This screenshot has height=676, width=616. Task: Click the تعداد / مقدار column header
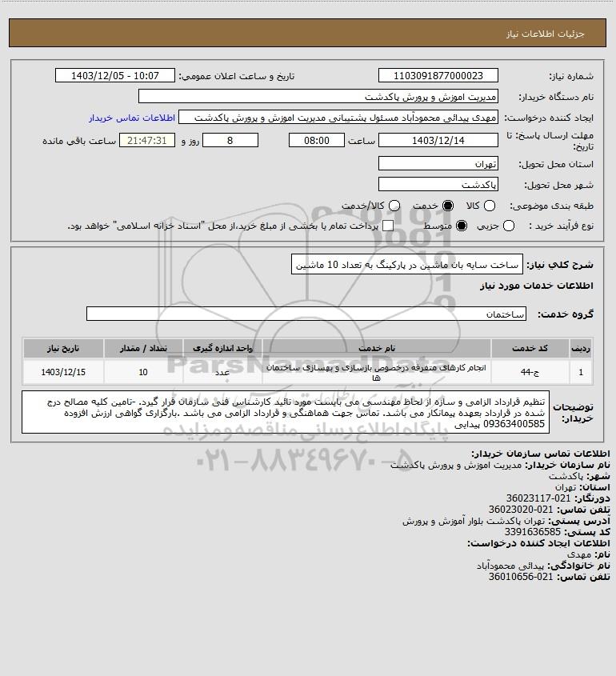click(x=143, y=348)
